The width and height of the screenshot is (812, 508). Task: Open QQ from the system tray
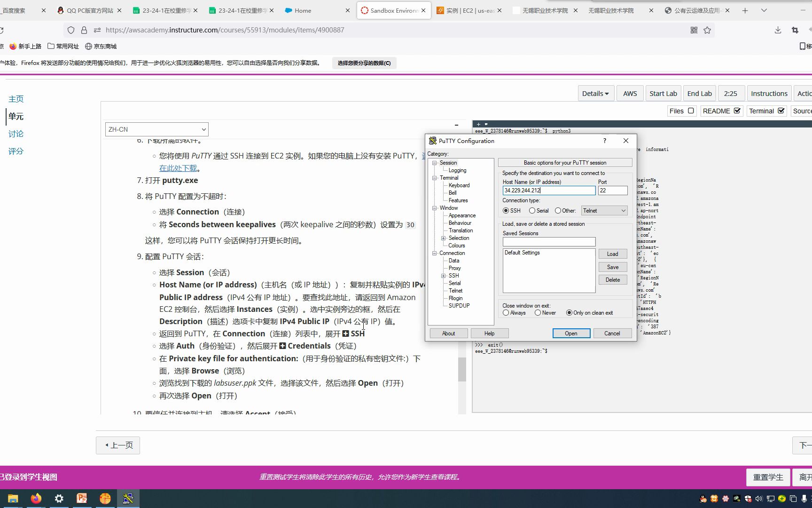tap(703, 499)
